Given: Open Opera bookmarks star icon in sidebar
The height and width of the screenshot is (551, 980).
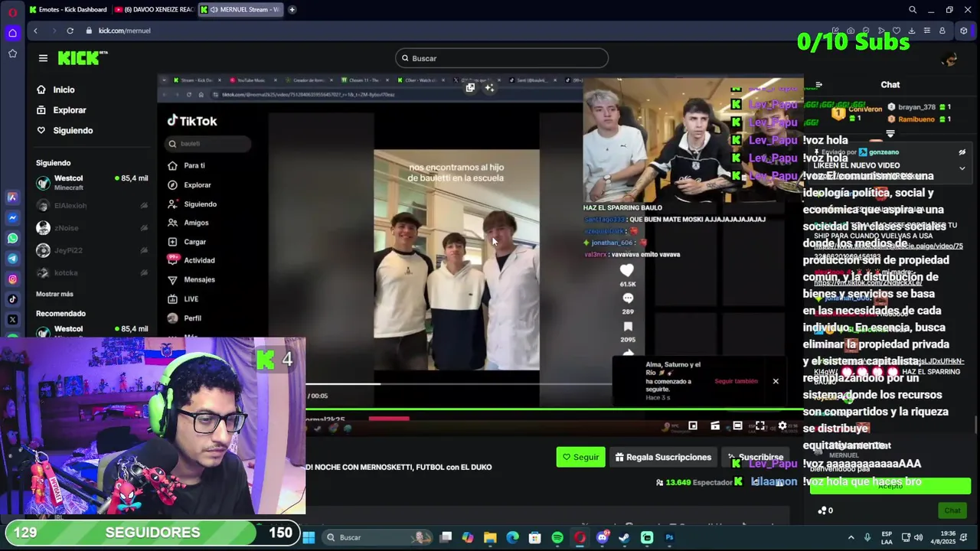Looking at the screenshot, I should [x=12, y=54].
